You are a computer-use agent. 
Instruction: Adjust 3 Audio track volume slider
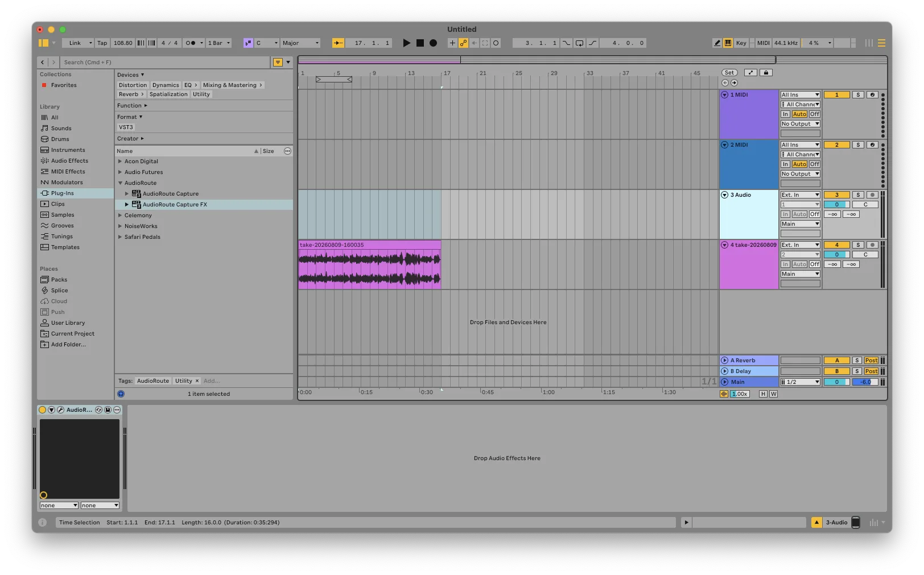[x=836, y=205]
